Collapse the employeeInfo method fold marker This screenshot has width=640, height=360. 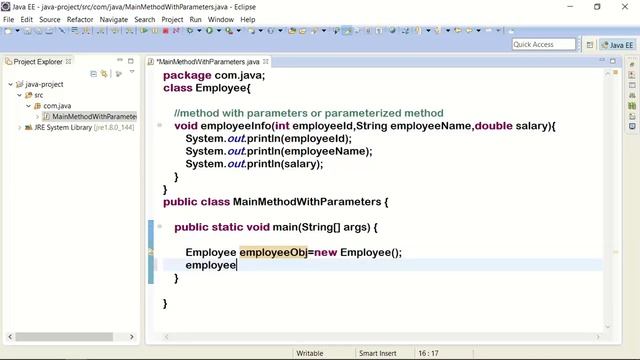pos(160,125)
